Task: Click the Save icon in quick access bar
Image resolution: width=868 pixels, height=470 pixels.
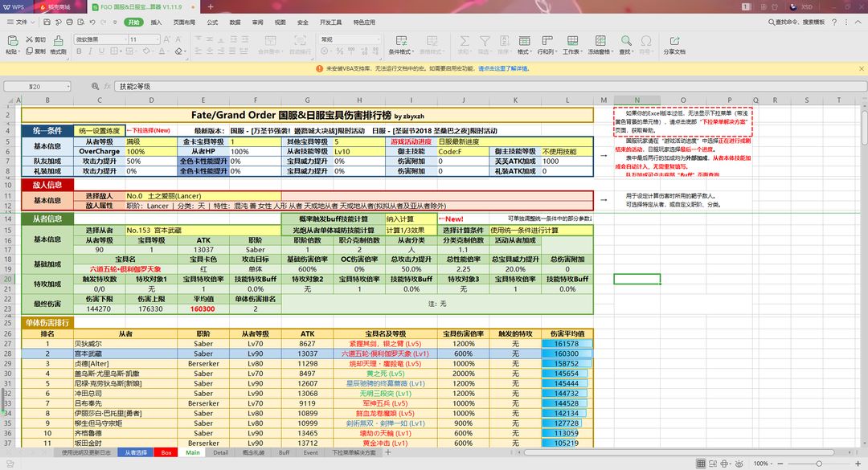Action: tap(47, 22)
